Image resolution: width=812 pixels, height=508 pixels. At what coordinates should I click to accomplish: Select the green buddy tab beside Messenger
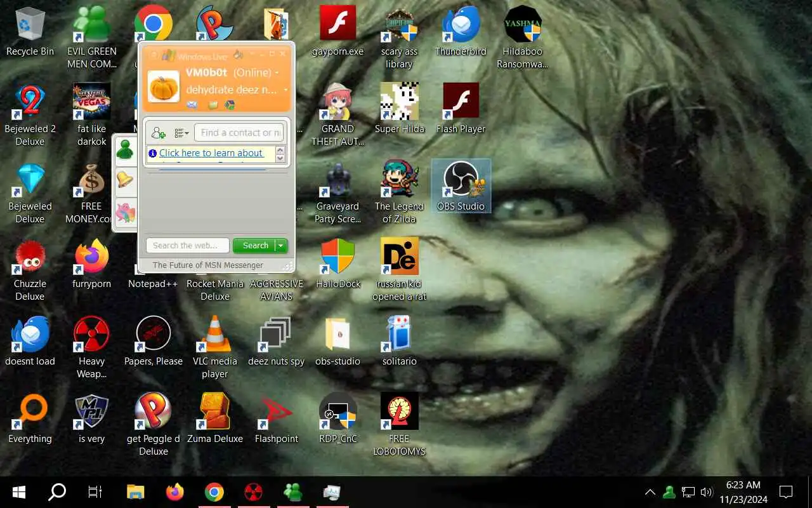[x=125, y=150]
